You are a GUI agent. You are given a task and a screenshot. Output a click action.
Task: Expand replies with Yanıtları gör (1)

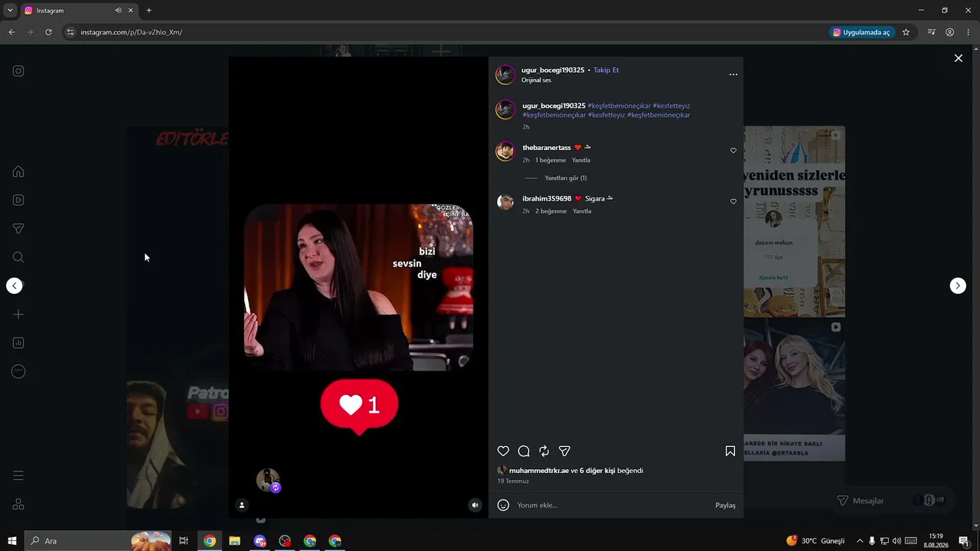click(x=566, y=178)
